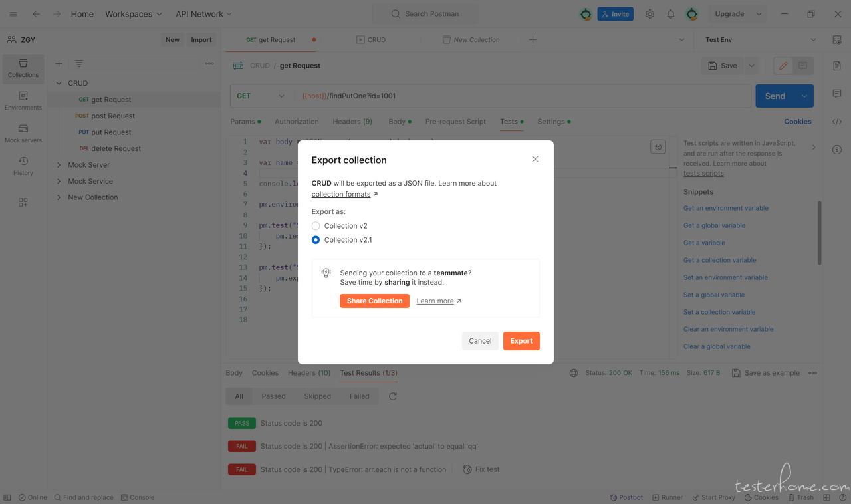Screen dimensions: 851x504
Task: Collapse the CRUD collection
Action: tap(59, 83)
